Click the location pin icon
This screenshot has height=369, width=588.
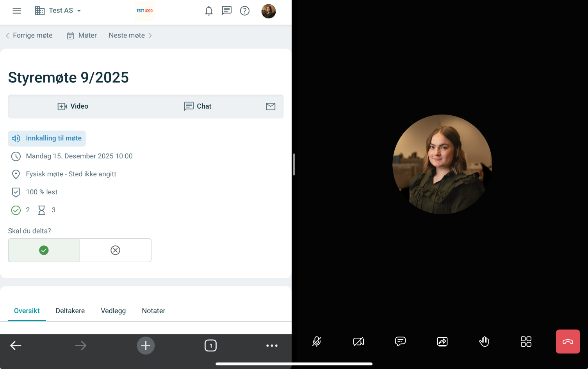16,174
